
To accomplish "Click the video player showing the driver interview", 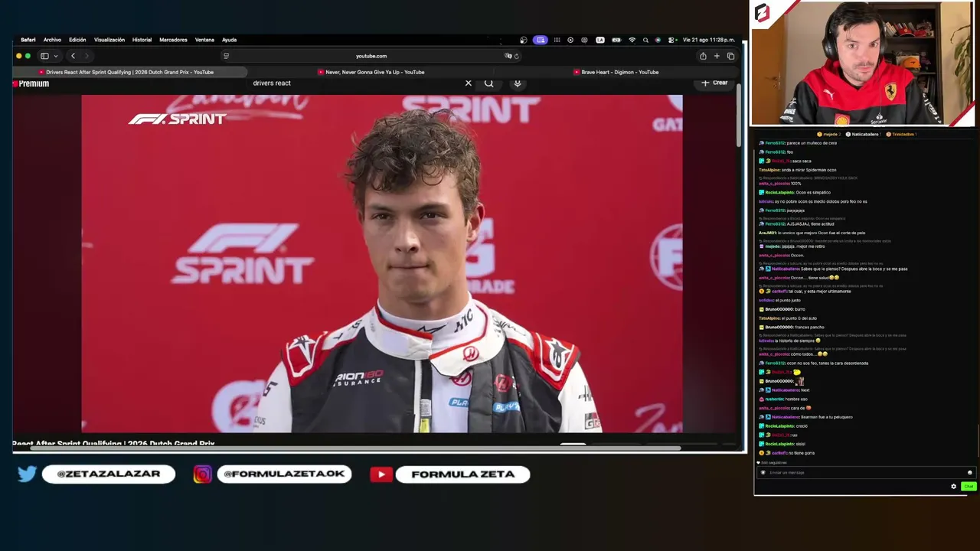I will point(382,264).
